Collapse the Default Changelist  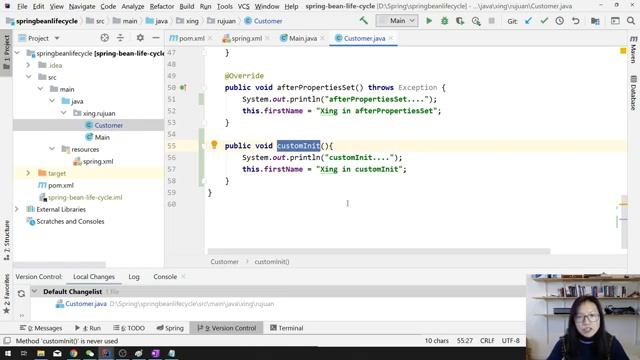point(35,291)
